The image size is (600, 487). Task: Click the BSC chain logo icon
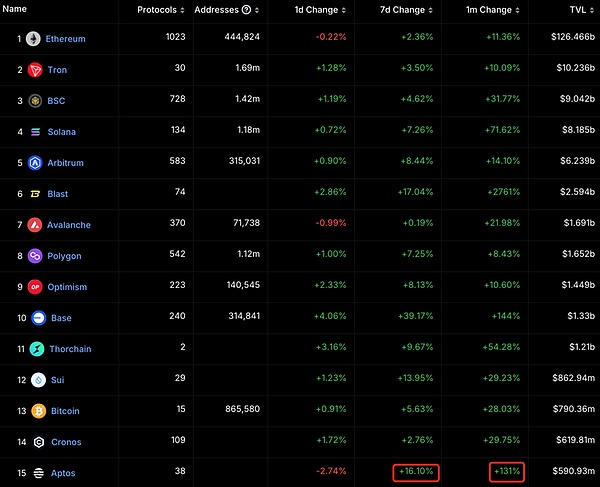click(35, 101)
